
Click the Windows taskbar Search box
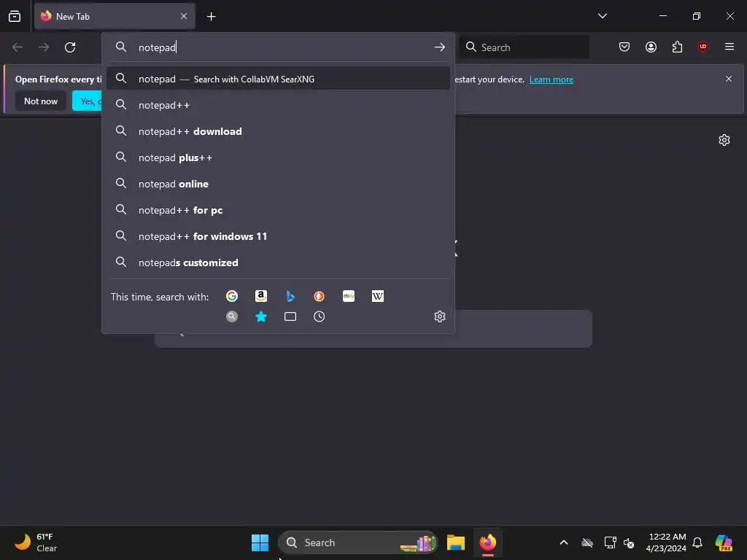[x=357, y=542]
